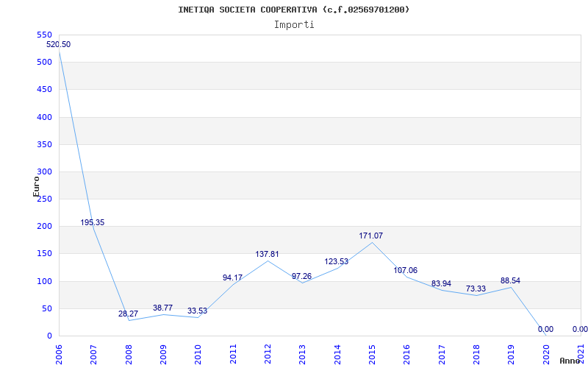Click the 400 y-axis tick label
This screenshot has height=368, width=588.
pyautogui.click(x=44, y=117)
